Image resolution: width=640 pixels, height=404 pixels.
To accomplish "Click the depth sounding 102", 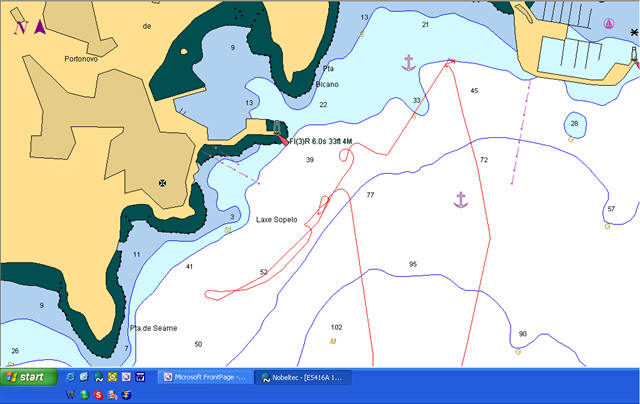I will tap(336, 327).
